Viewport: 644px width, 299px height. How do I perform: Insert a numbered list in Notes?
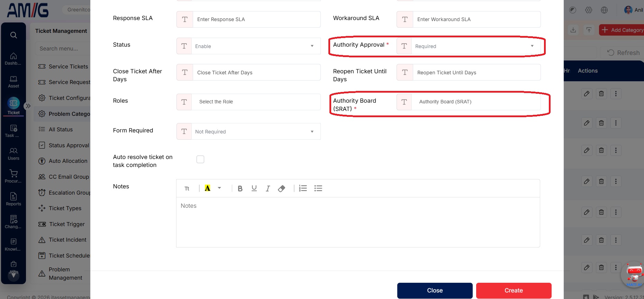(303, 188)
